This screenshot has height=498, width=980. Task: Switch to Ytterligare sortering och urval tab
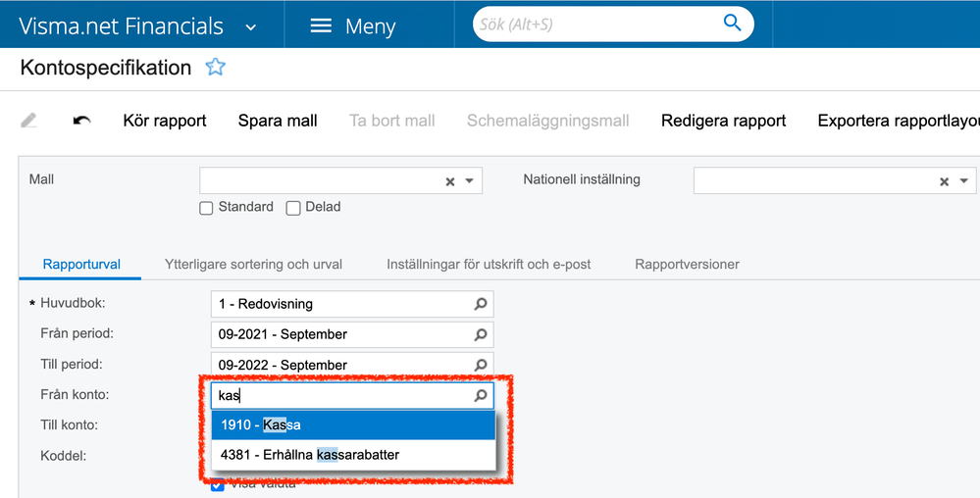pos(253,265)
